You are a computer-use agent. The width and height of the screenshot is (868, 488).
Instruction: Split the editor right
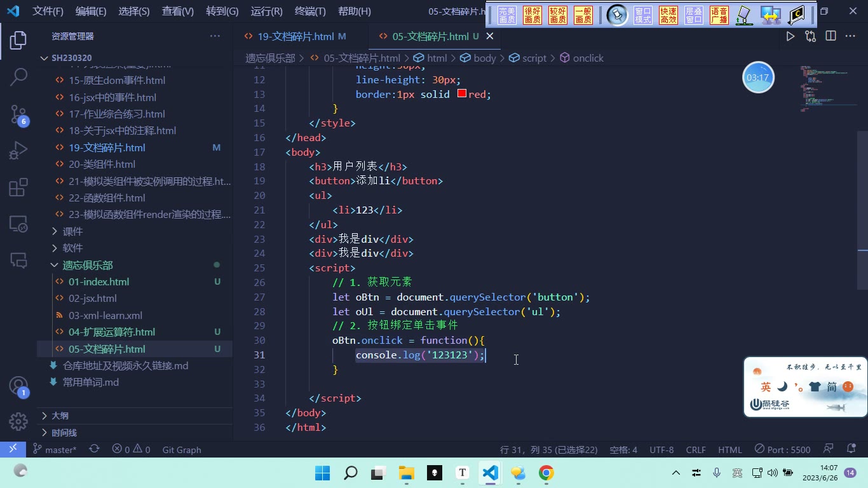(831, 36)
